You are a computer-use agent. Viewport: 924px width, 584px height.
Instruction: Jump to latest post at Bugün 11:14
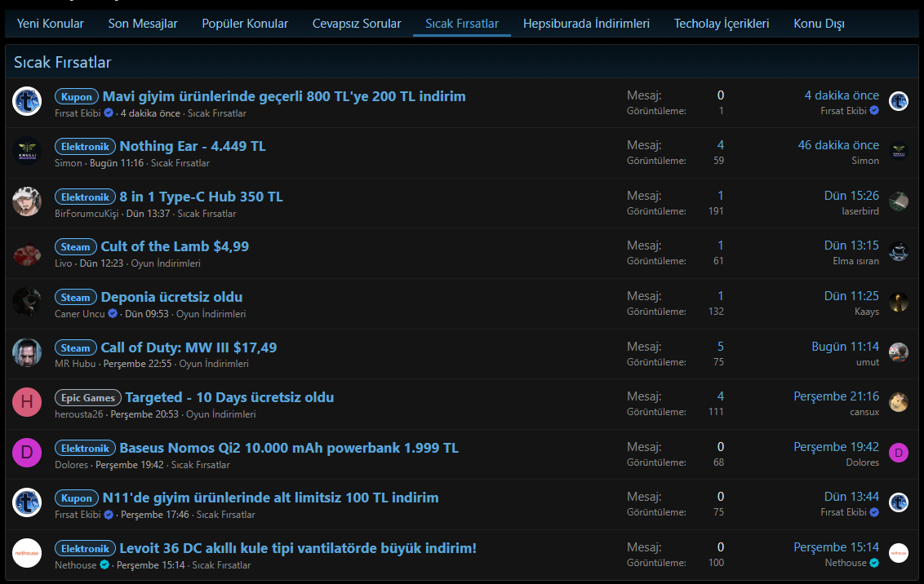(x=845, y=346)
